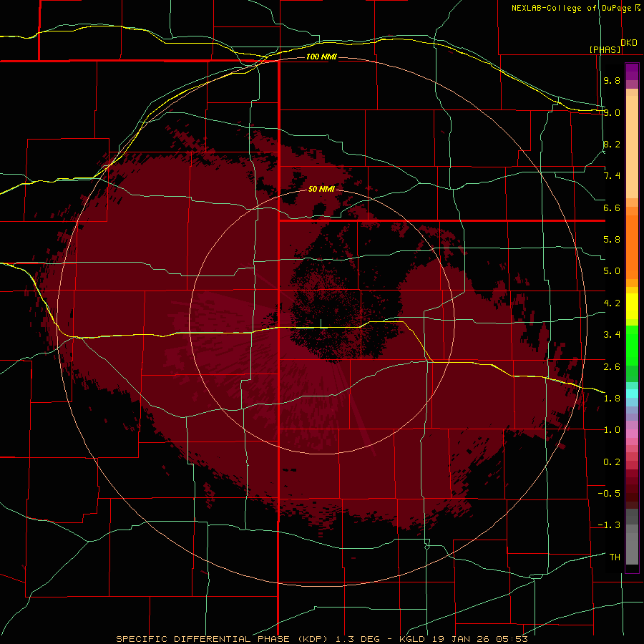Click the DKD product code label
Viewport: 644px width, 644px height.
coord(629,43)
